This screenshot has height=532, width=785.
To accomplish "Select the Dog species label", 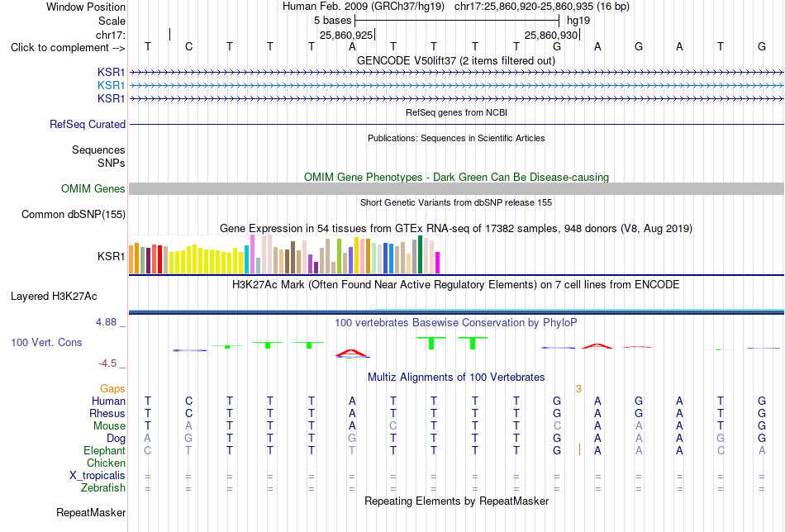I will (x=116, y=439).
